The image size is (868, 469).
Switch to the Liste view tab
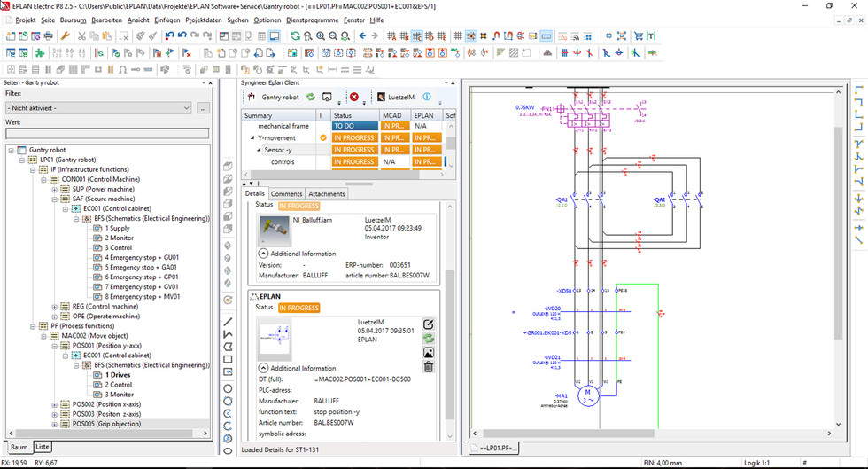[x=43, y=447]
